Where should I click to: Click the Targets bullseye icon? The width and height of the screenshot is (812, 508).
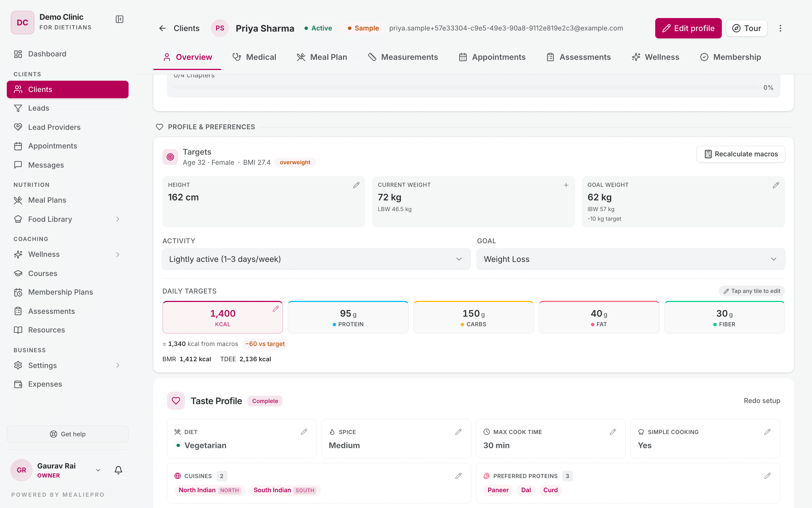(171, 157)
